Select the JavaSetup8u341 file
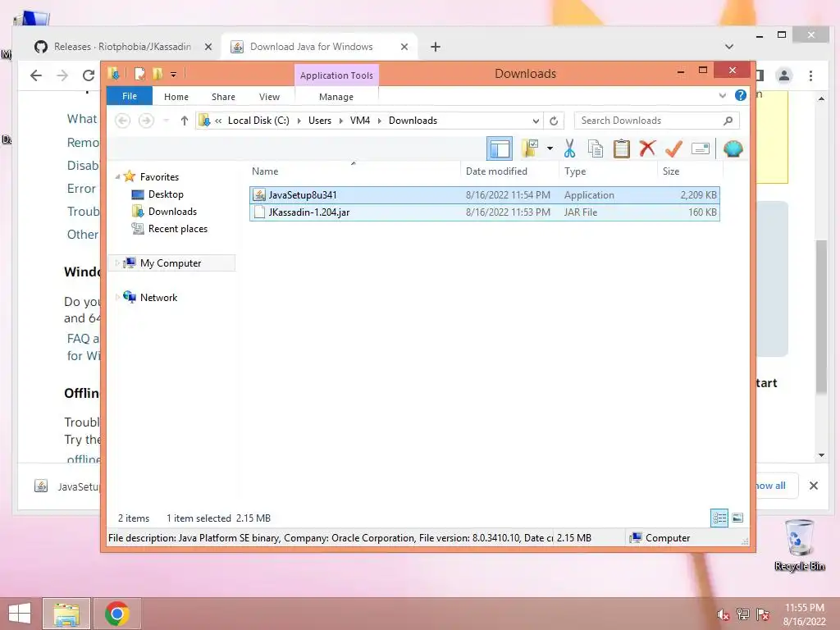This screenshot has height=630, width=840. (484, 194)
